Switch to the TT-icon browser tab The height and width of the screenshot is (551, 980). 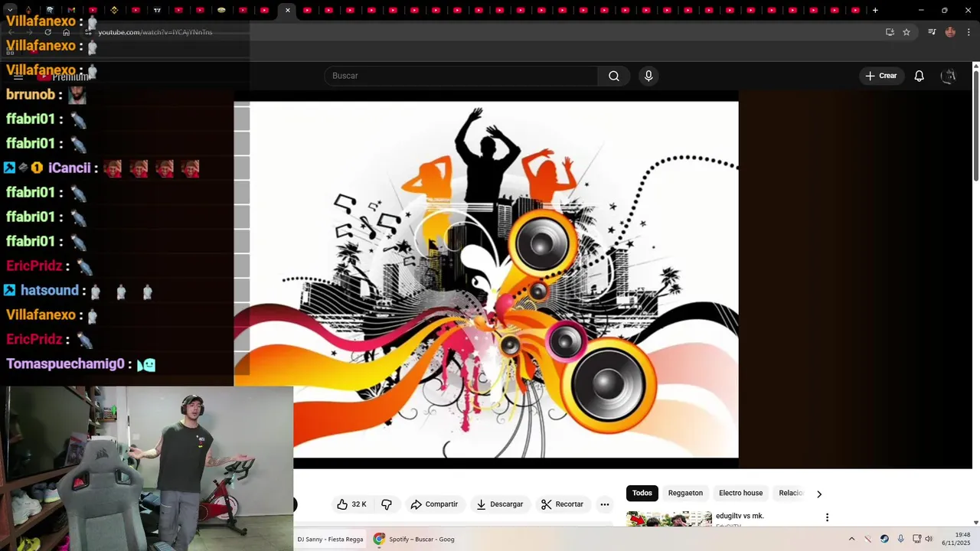coord(157,10)
